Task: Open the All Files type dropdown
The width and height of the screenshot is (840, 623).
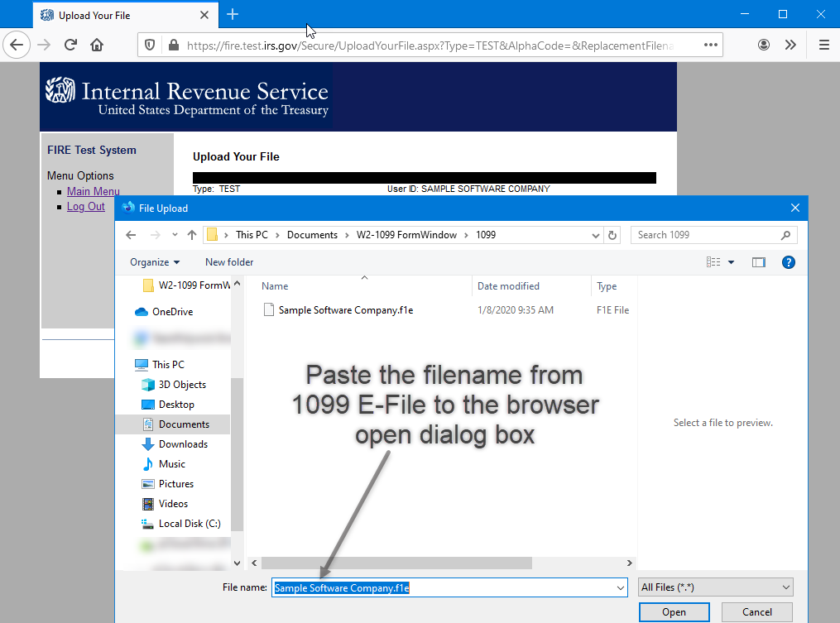Action: click(x=716, y=587)
